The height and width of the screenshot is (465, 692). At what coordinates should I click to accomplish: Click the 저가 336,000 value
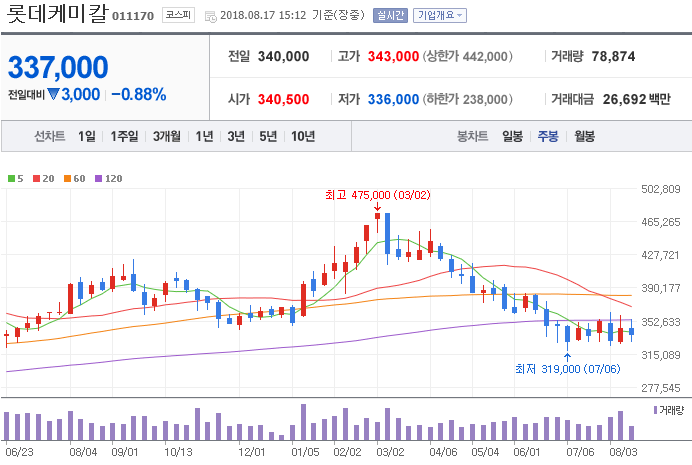[393, 99]
